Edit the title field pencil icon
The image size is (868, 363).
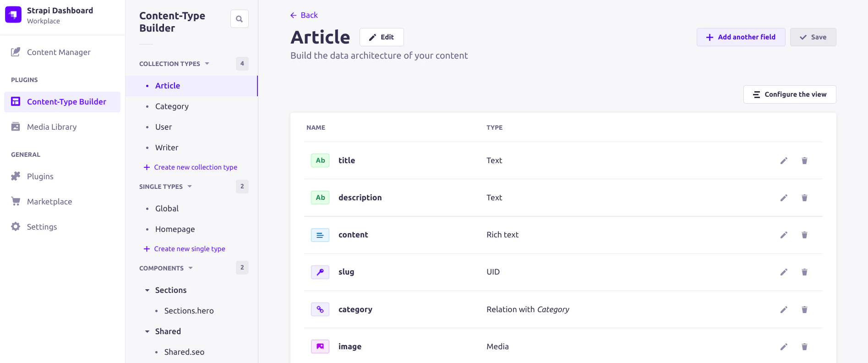(x=784, y=160)
